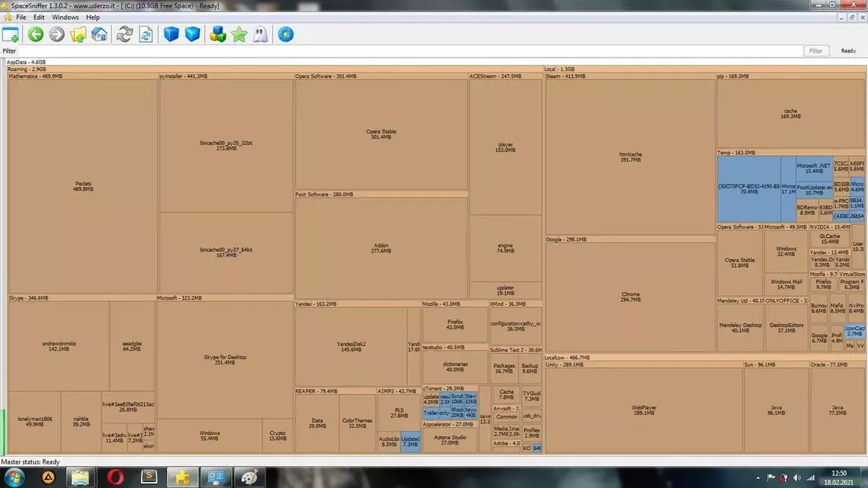Select the DesktopEditors 37.1MB block
Image resolution: width=868 pixels, height=488 pixels.
coord(786,328)
